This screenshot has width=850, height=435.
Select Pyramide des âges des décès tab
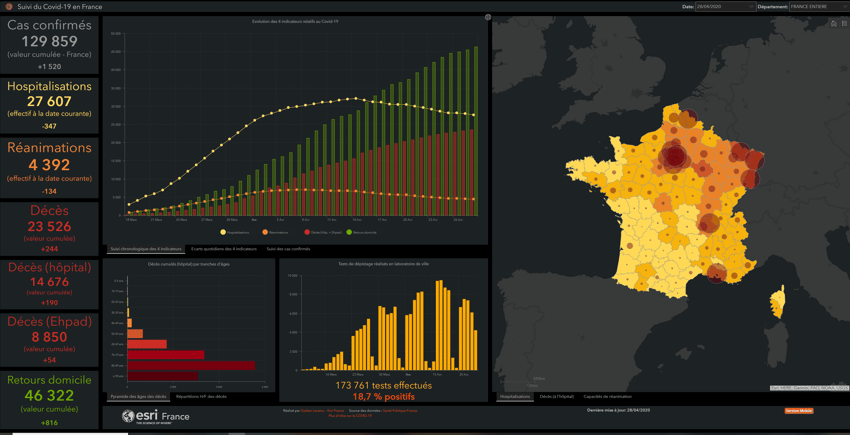pos(138,396)
